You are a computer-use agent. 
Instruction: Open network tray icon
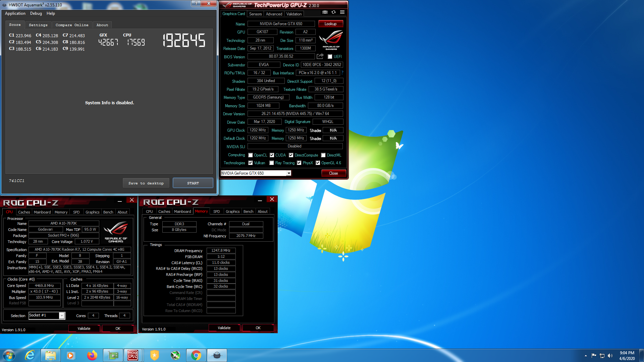pyautogui.click(x=602, y=356)
